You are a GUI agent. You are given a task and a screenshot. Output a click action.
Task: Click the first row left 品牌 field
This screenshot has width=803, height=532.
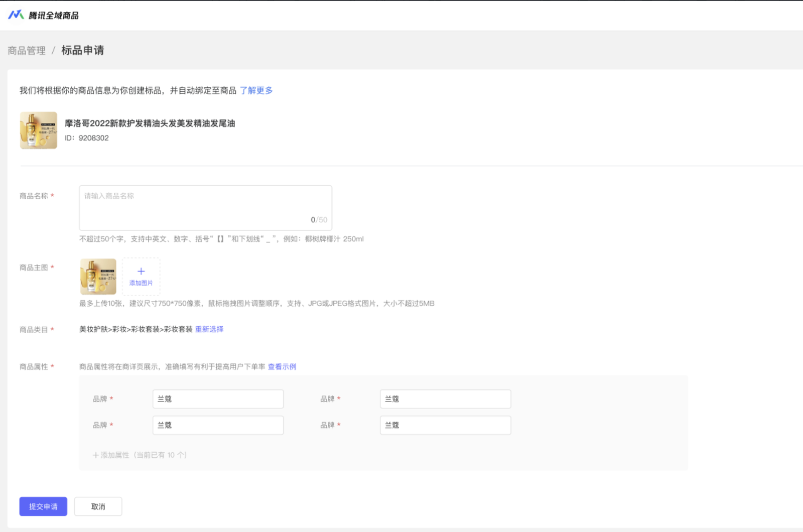(x=218, y=399)
